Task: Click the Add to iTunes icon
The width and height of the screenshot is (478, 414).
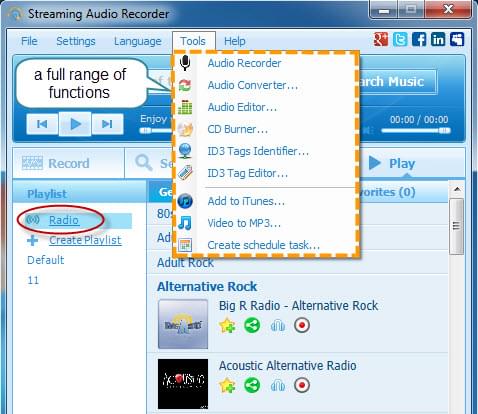Action: [x=185, y=201]
